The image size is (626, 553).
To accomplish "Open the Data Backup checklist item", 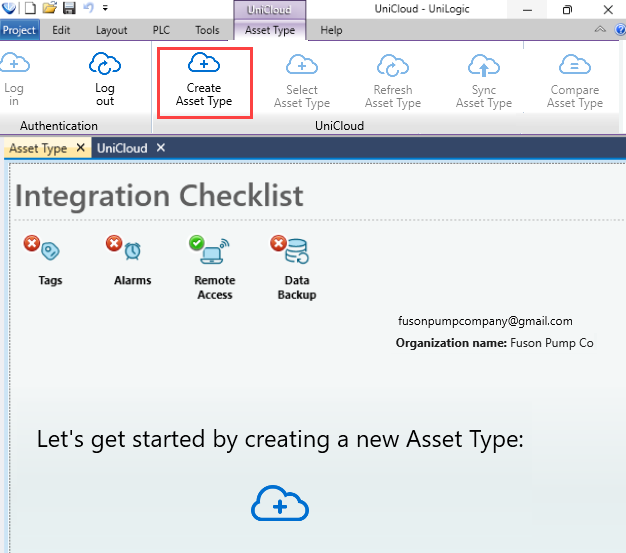I will (x=293, y=250).
